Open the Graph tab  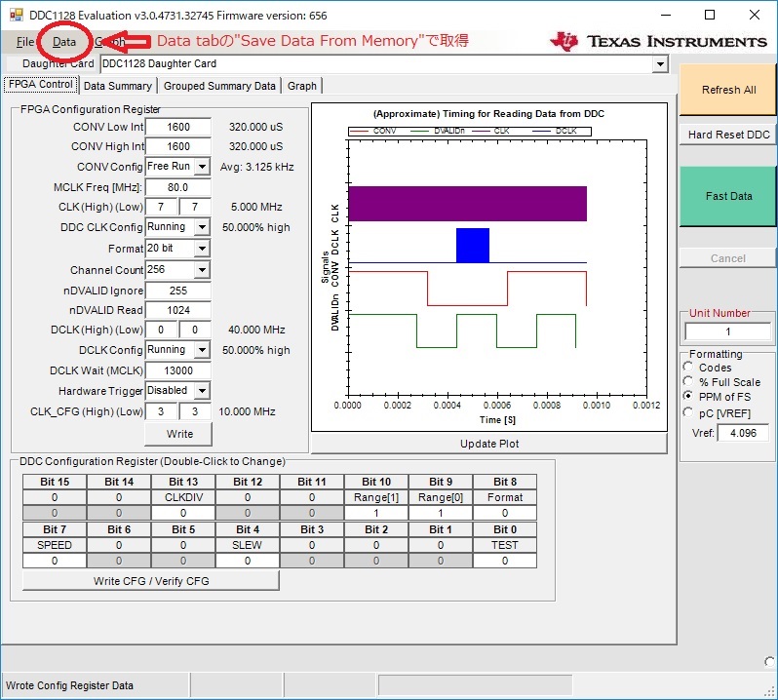[x=301, y=86]
